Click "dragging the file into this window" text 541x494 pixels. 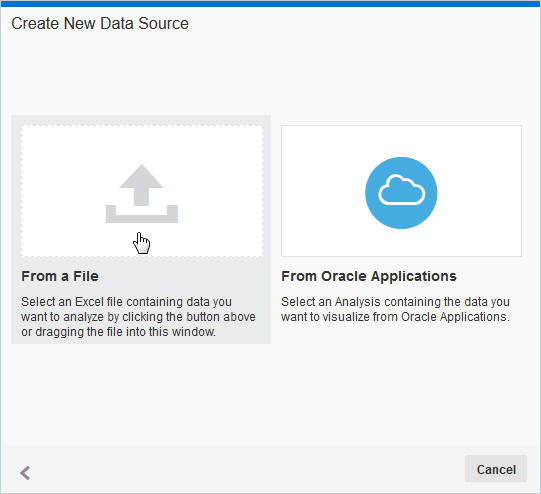pyautogui.click(x=126, y=332)
